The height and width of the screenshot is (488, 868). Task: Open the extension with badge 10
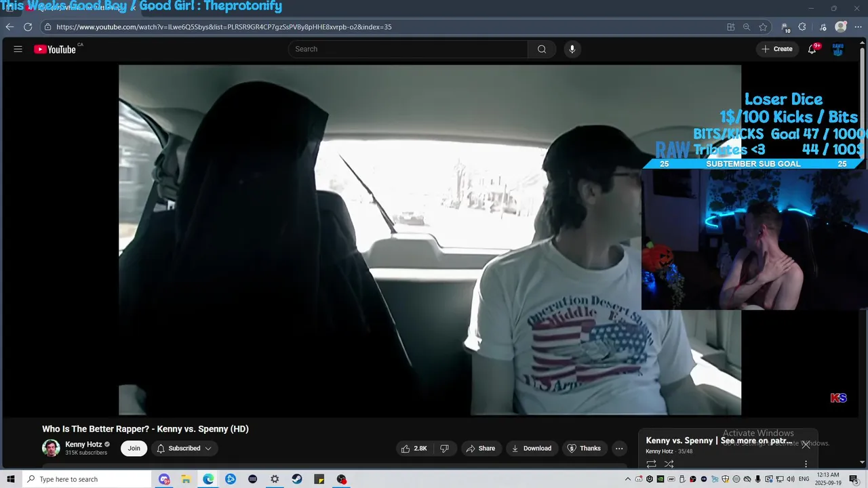(785, 27)
